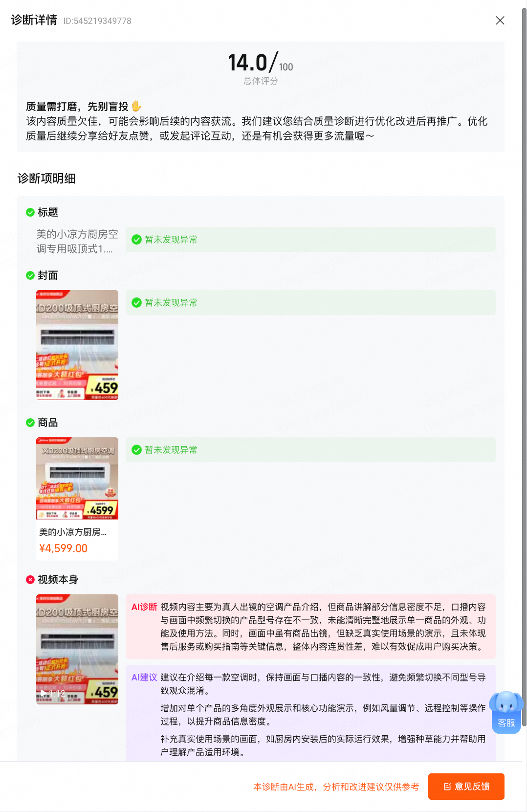Click the check icon in 封面 暂未发现异常 row
This screenshot has height=812, width=527.
pos(136,303)
